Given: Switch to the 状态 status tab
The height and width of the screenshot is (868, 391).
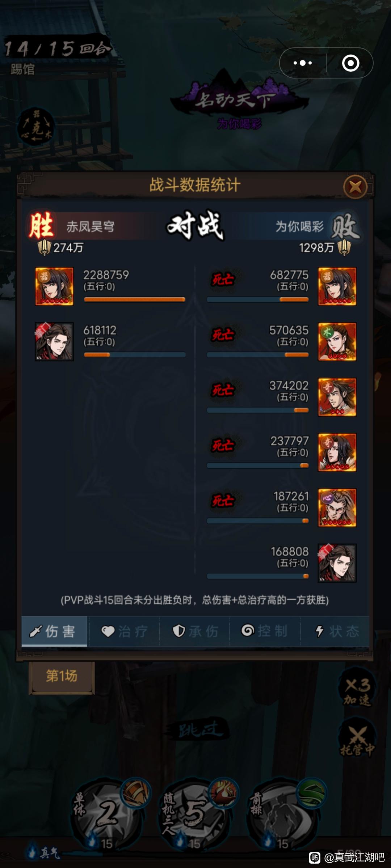Looking at the screenshot, I should [x=335, y=631].
